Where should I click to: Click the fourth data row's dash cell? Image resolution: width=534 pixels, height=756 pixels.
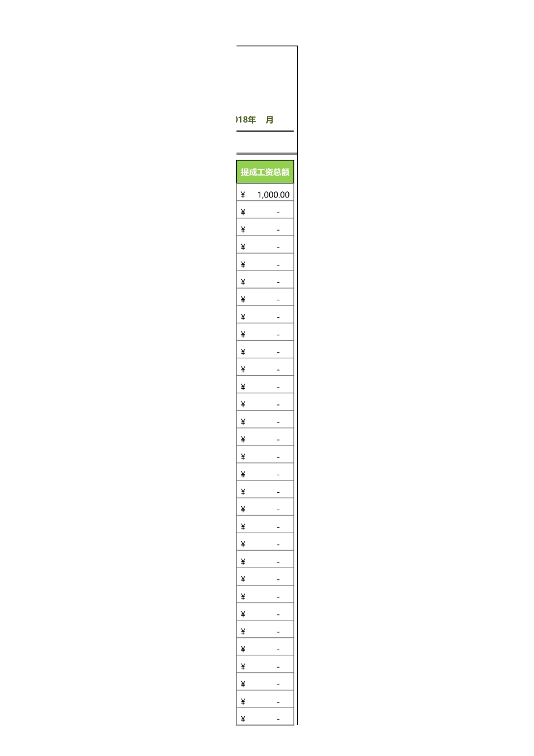coord(278,247)
